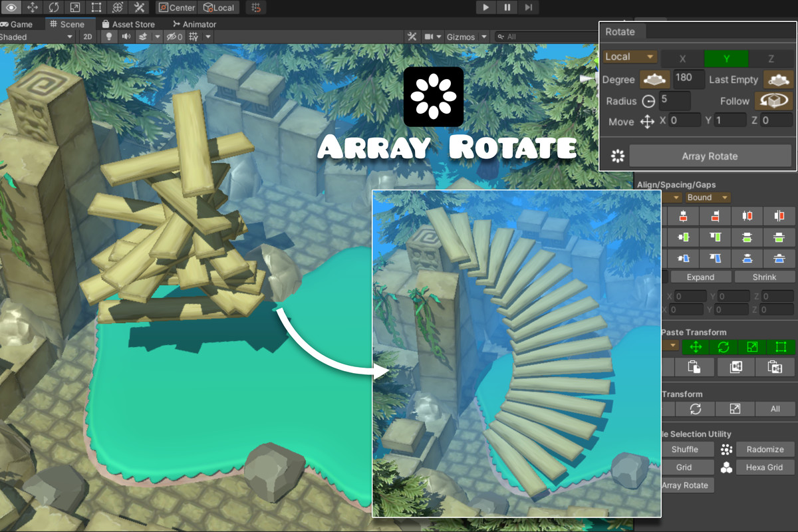Open scene effects dropdown arrow
The image size is (798, 532).
click(x=158, y=37)
